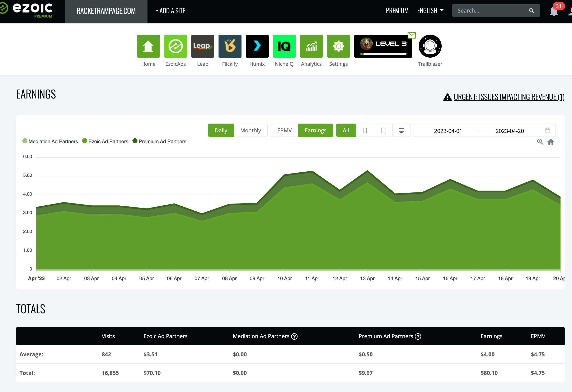Screen dimensions: 572x392
Task: Toggle Mediation Ad Partners legend series
Action: (x=50, y=141)
